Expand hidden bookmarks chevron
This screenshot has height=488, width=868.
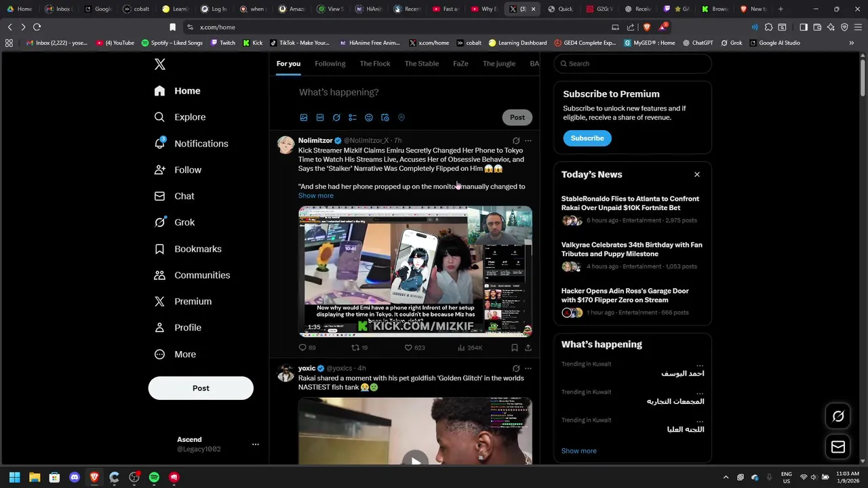851,43
